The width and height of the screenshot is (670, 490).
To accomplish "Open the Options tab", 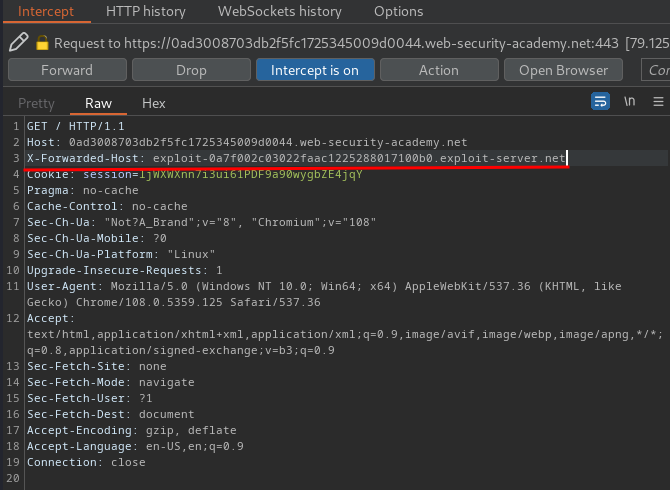I will pyautogui.click(x=399, y=12).
